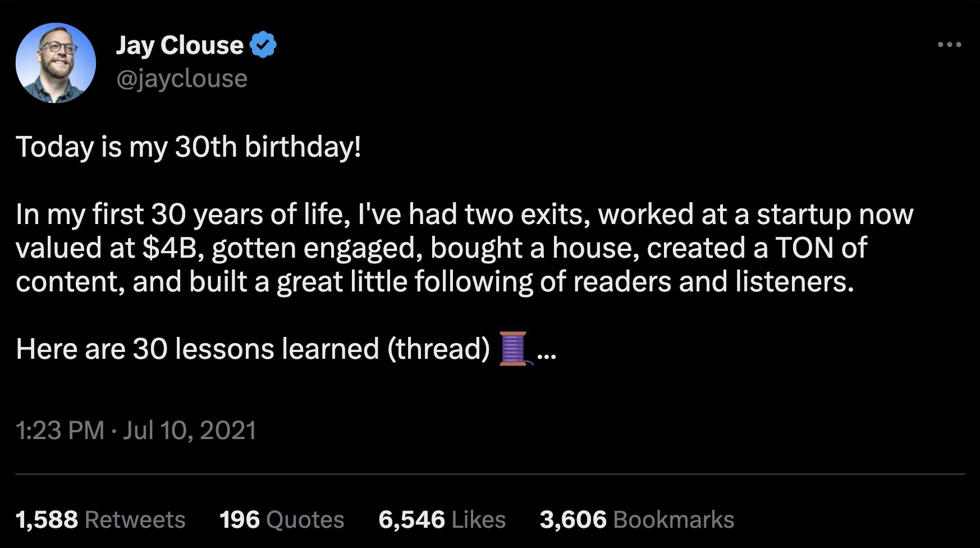This screenshot has width=980, height=548.
Task: Select the tweet text about 30th birthday
Action: 189,147
